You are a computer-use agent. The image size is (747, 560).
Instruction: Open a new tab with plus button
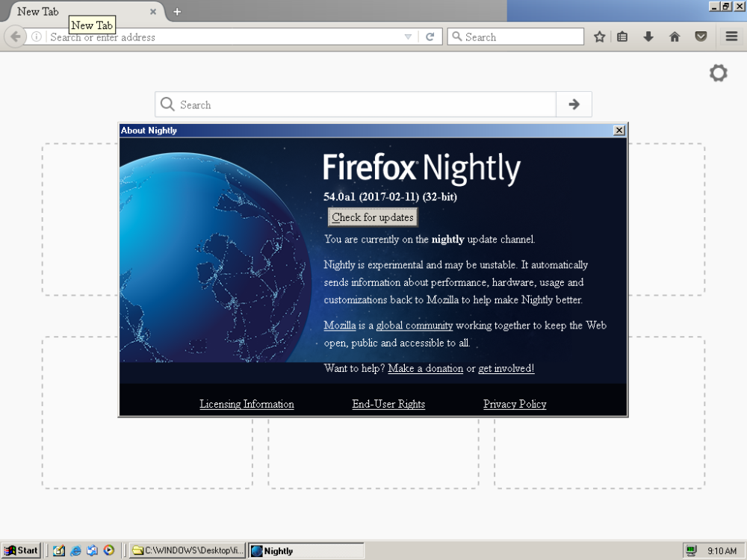177,11
